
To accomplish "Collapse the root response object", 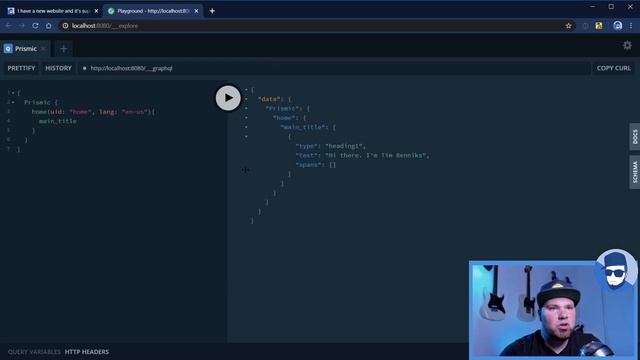I will [x=246, y=89].
